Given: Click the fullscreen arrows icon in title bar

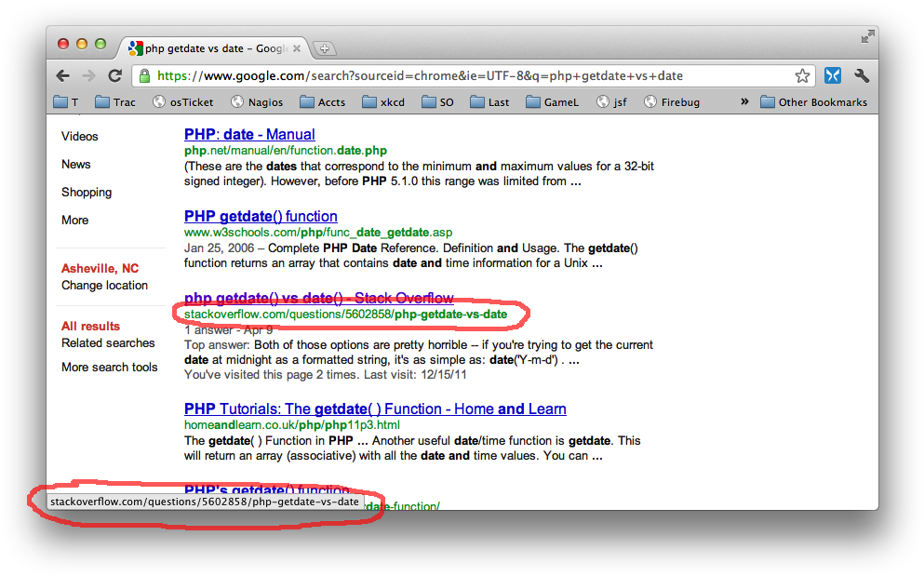Looking at the screenshot, I should [x=867, y=36].
